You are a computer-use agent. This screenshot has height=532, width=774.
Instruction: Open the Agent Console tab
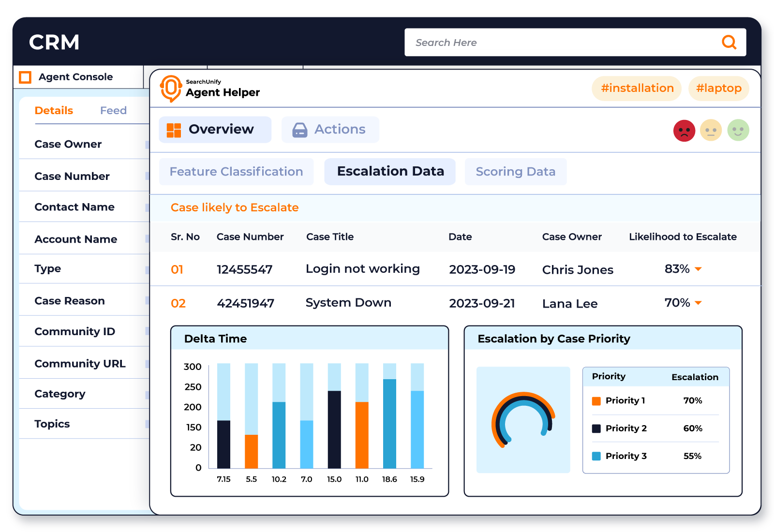click(x=78, y=77)
